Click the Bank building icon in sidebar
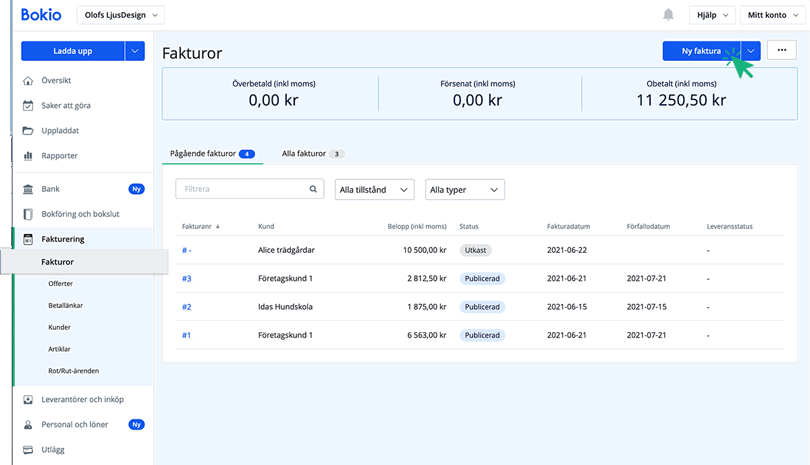This screenshot has width=810, height=465. (28, 188)
